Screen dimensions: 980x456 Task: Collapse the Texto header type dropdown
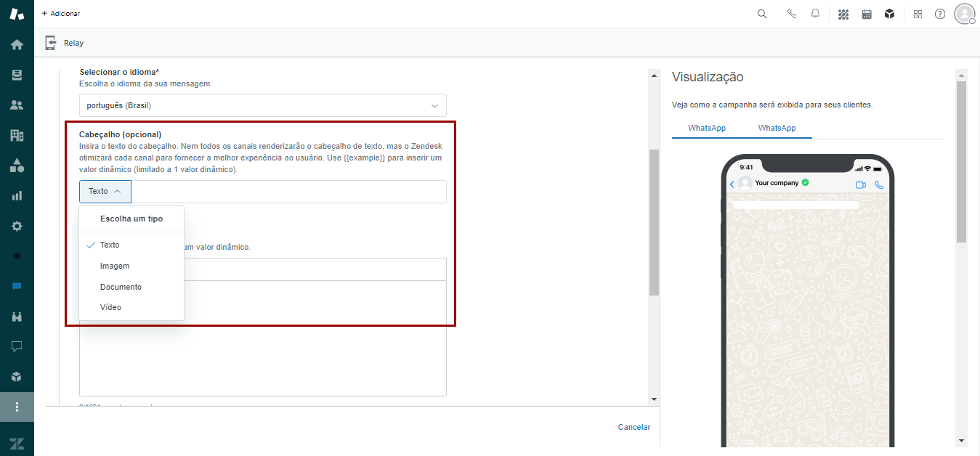[105, 192]
